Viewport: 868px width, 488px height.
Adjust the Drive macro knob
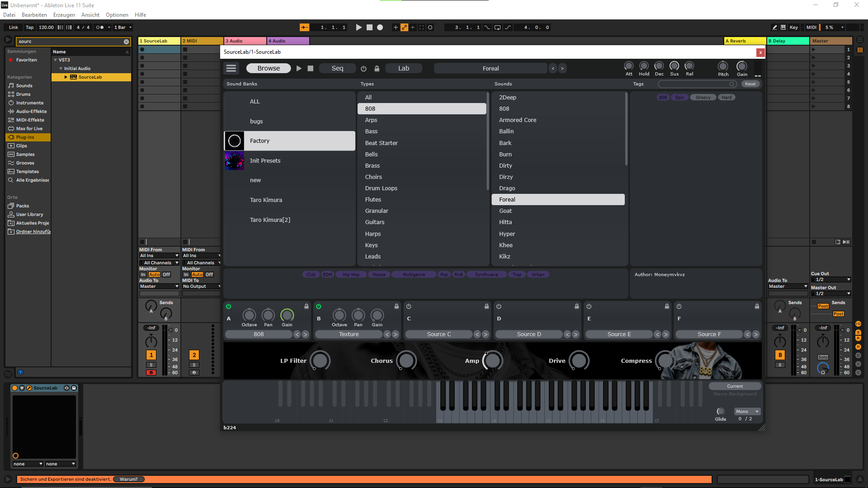[579, 361]
